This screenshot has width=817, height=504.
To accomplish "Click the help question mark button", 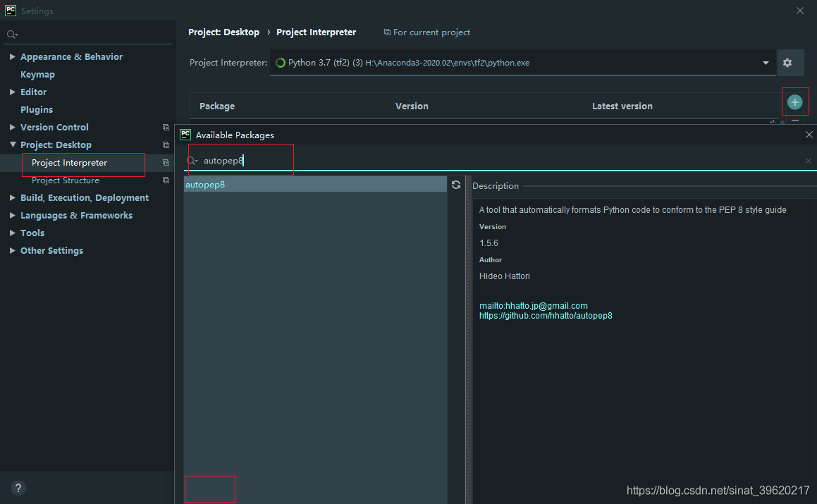I will (x=18, y=488).
